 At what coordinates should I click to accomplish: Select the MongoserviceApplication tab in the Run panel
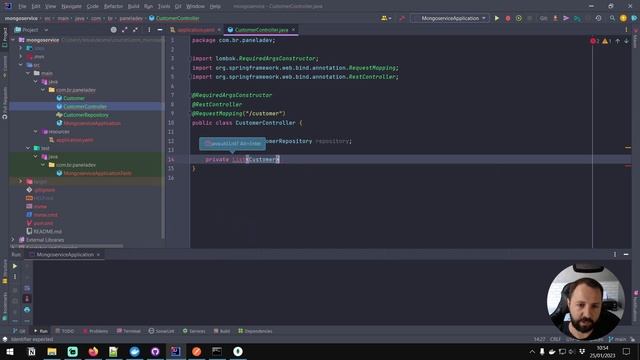coord(65,254)
